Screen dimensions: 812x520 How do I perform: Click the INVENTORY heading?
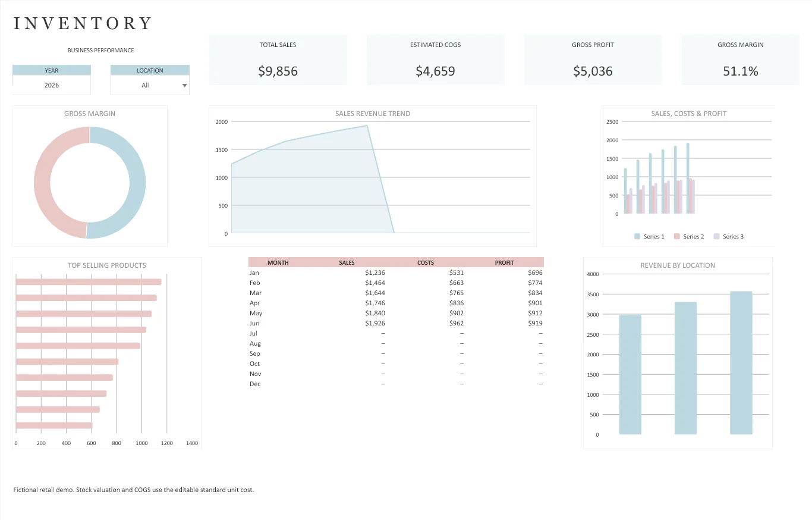pyautogui.click(x=83, y=23)
